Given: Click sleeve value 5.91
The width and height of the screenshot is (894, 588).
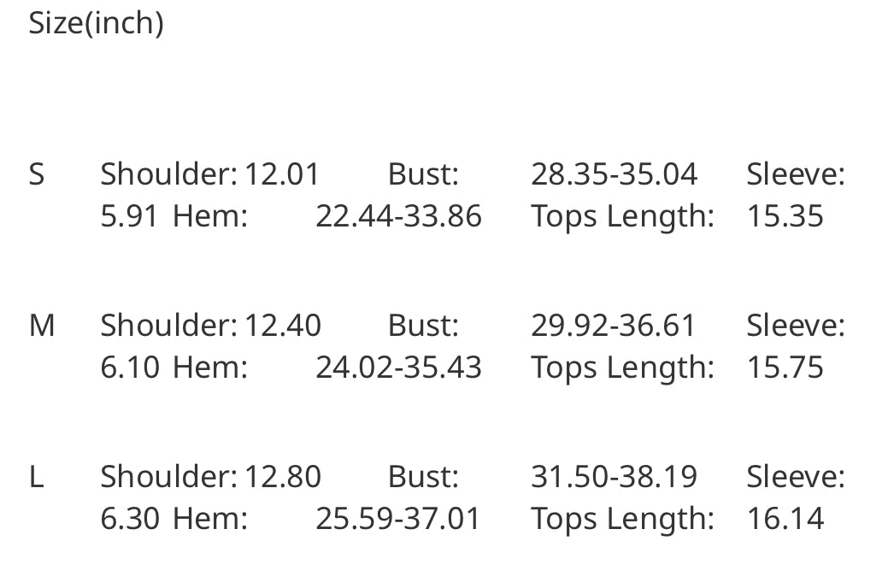Looking at the screenshot, I should pyautogui.click(x=129, y=216).
